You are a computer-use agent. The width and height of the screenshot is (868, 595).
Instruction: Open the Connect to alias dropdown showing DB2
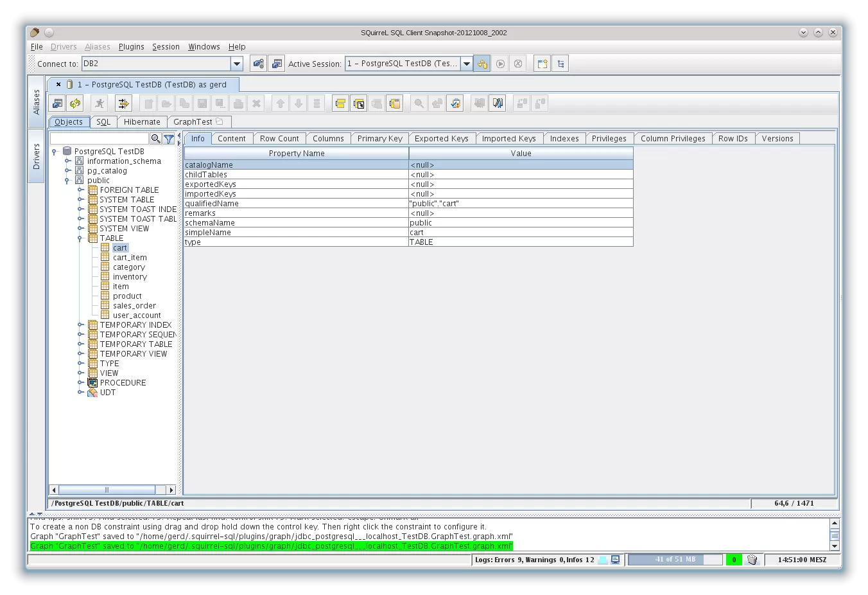pyautogui.click(x=237, y=64)
